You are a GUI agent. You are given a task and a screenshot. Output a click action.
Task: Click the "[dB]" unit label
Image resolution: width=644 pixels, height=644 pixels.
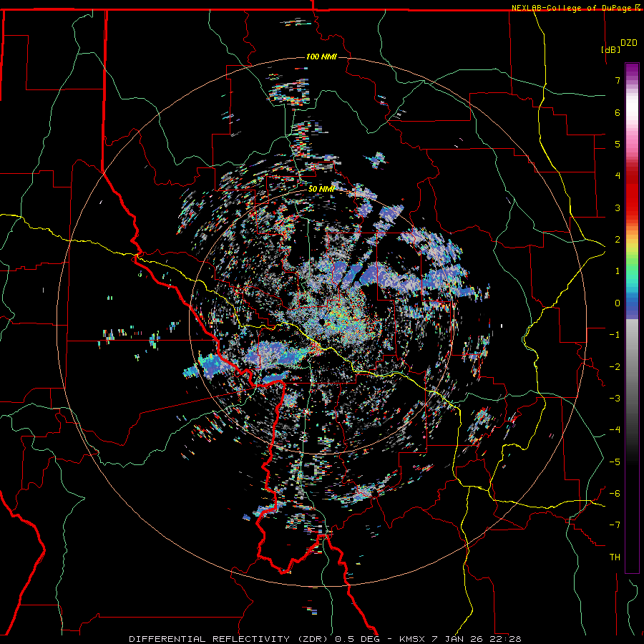pyautogui.click(x=611, y=49)
